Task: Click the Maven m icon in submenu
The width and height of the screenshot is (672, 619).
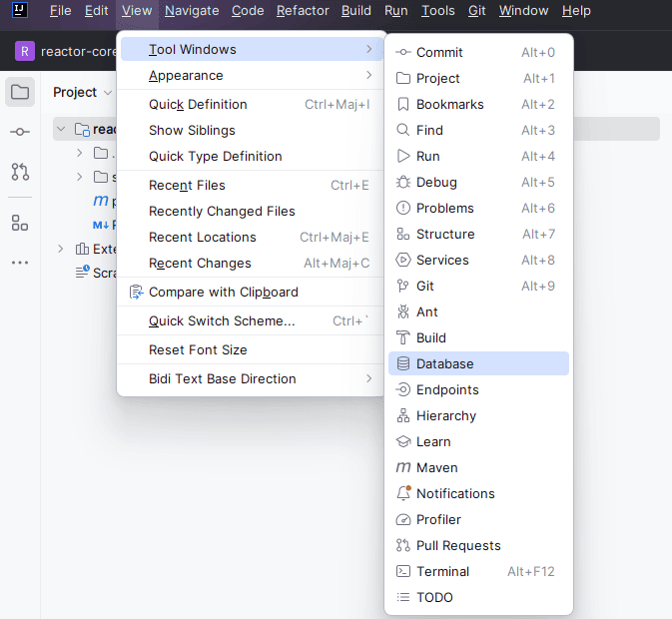Action: tap(402, 467)
